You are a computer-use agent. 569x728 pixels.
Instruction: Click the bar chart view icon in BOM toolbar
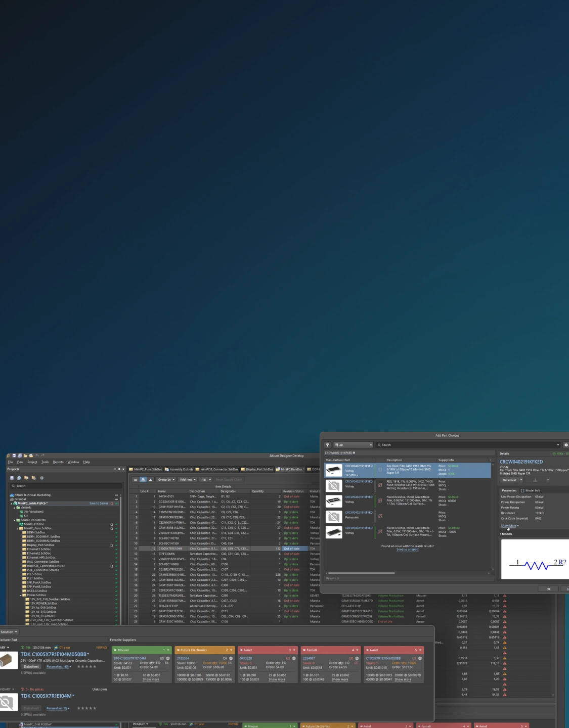pyautogui.click(x=151, y=479)
